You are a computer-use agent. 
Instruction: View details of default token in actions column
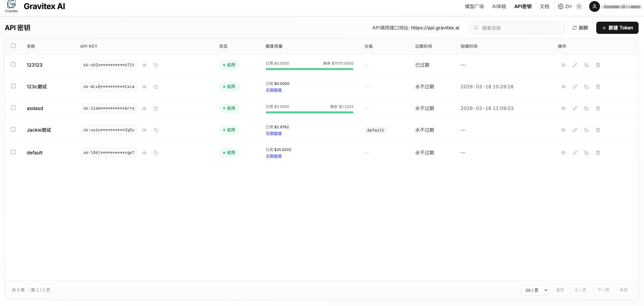563,153
